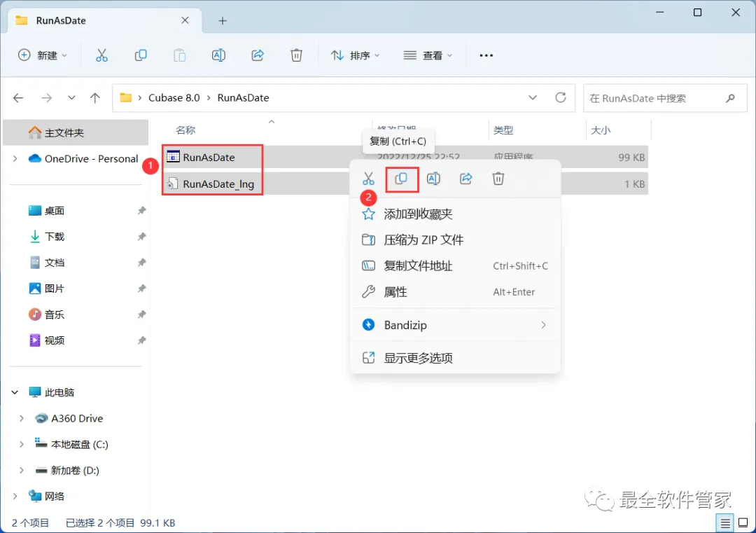The width and height of the screenshot is (756, 533).
Task: Open 音乐 quick access folder
Action: click(x=54, y=314)
